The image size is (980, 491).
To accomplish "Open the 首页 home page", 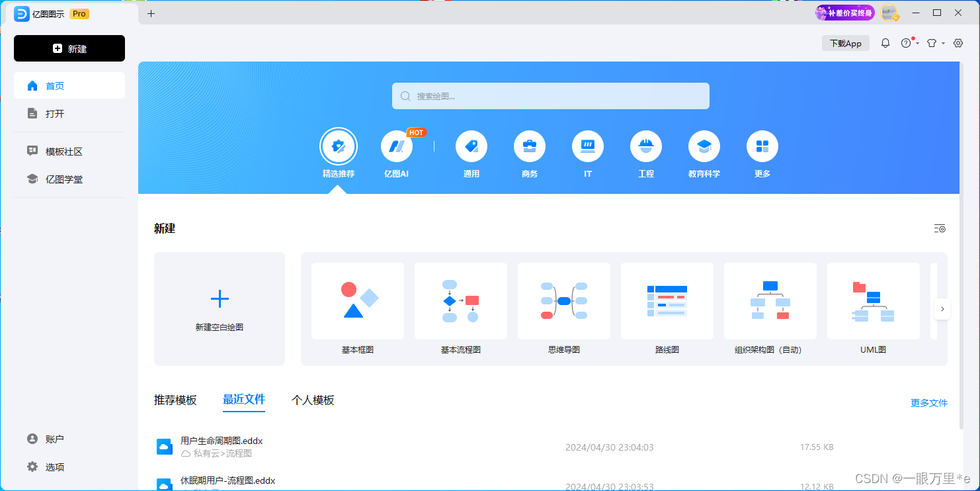I will 69,86.
